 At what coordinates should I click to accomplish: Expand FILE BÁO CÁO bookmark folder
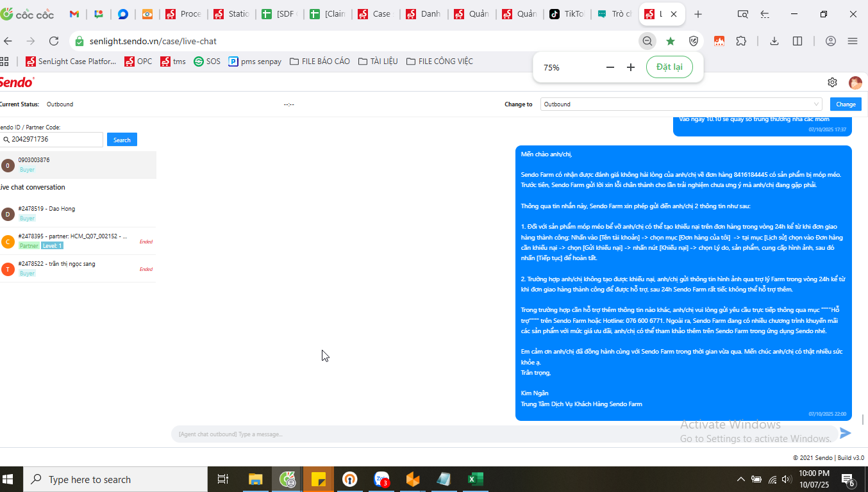click(320, 61)
